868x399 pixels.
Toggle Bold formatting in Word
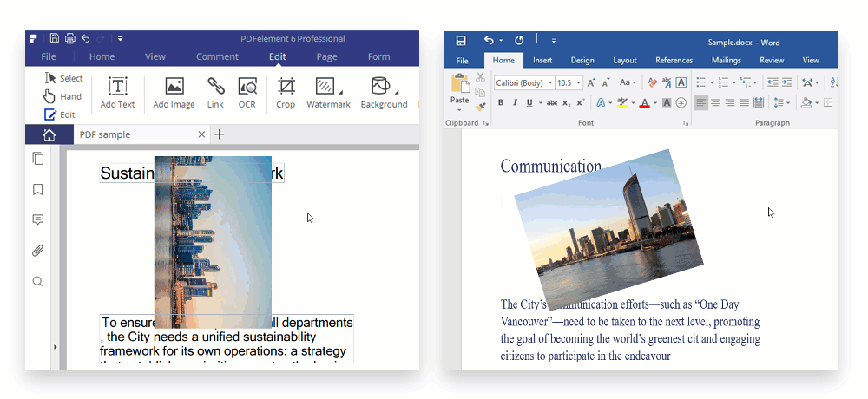[x=501, y=102]
